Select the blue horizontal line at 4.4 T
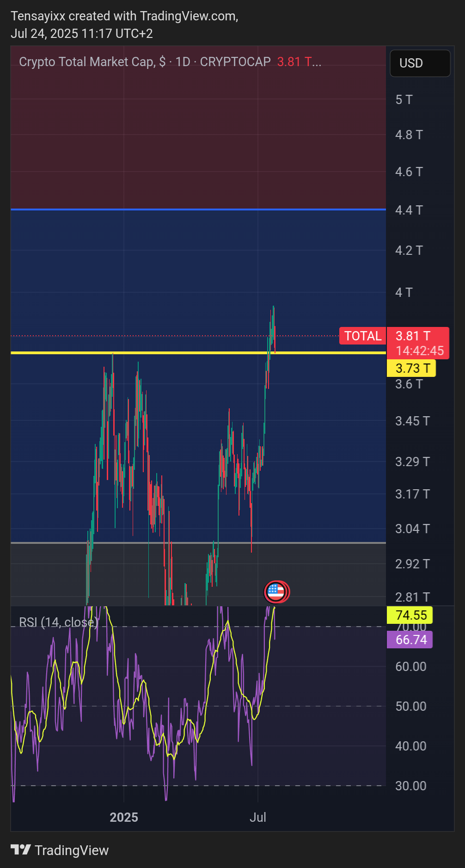Viewport: 465px width, 868px height. tap(198, 209)
